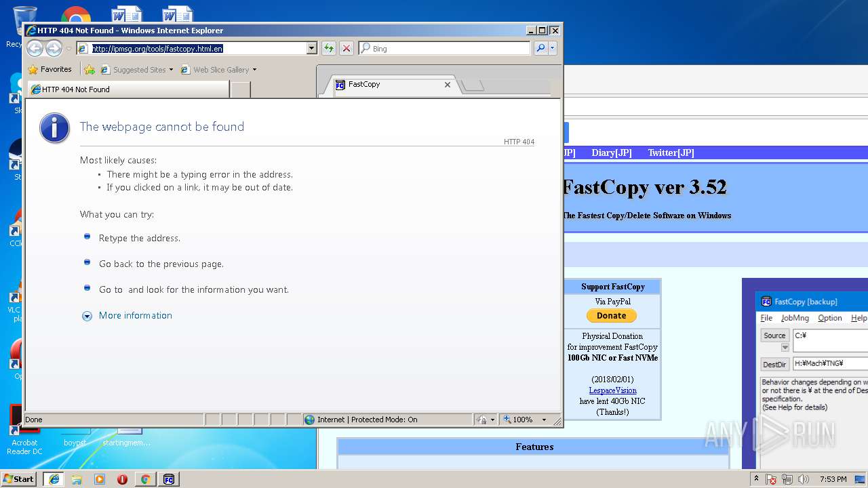Open the search provider dropdown arrow
The height and width of the screenshot is (488, 868).
point(553,48)
